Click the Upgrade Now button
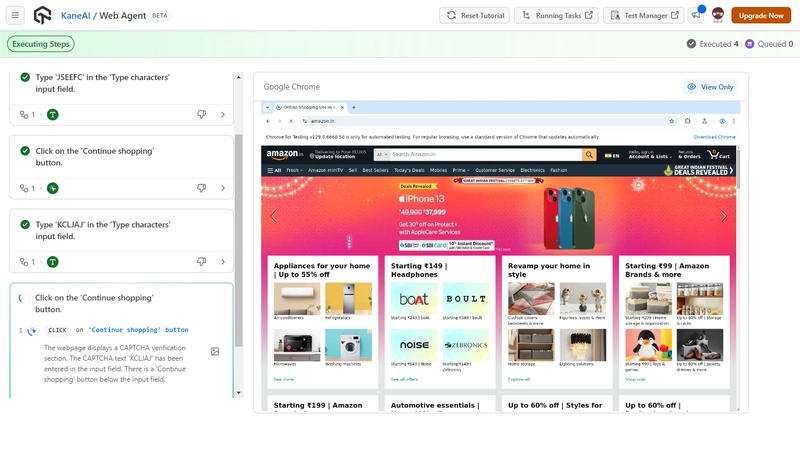The image size is (800, 449). point(761,15)
